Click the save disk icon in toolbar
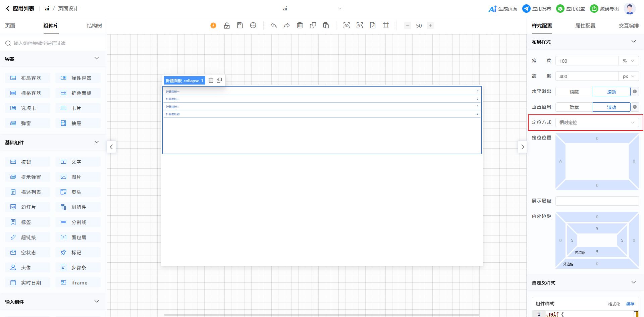Viewport: 644px width, 317px height. 240,25
